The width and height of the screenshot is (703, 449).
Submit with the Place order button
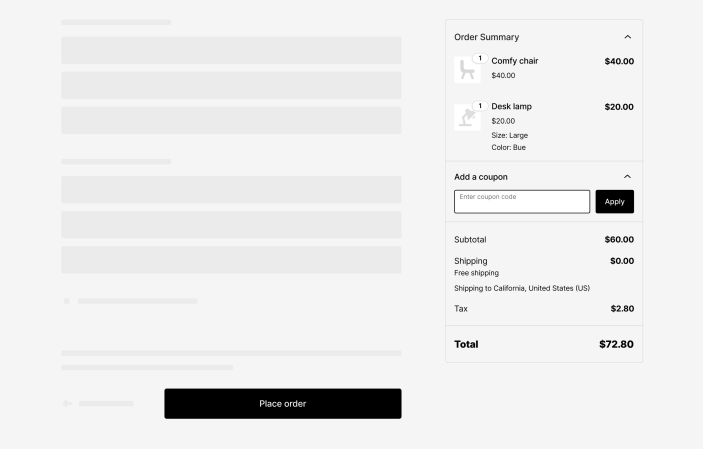pos(283,404)
